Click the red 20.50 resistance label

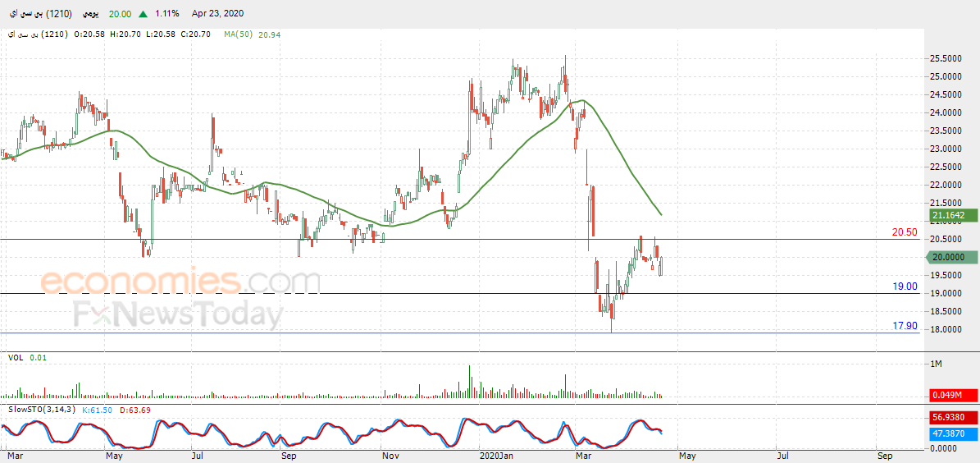905,232
